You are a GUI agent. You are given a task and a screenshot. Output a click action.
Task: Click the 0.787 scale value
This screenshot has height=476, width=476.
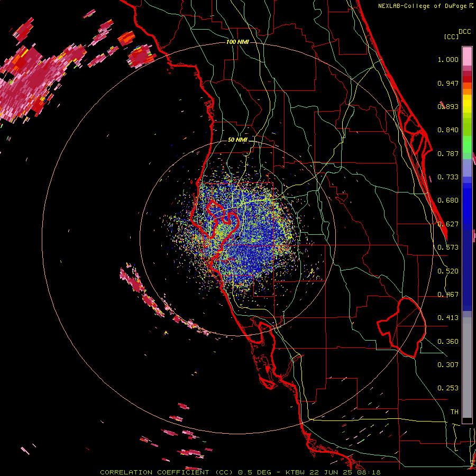448,153
